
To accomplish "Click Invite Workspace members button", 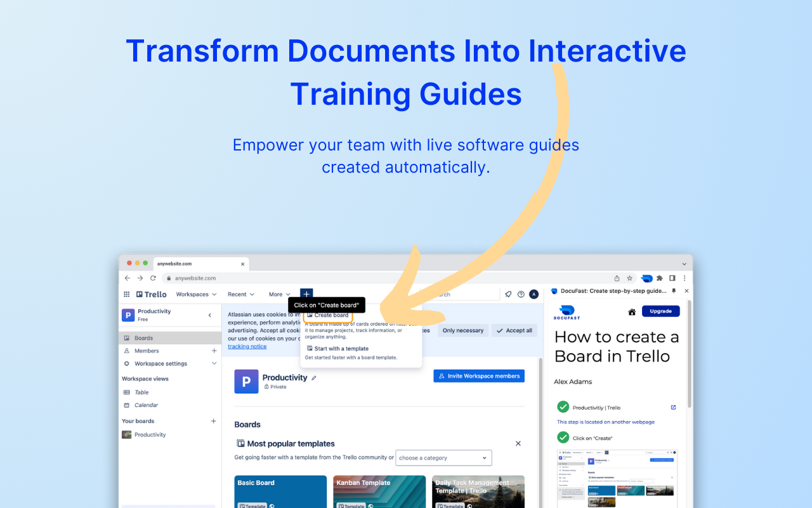I will tap(479, 376).
